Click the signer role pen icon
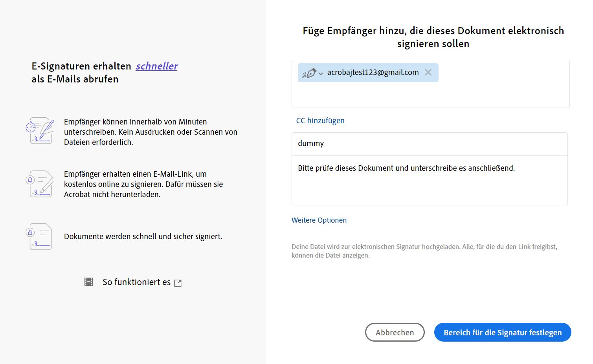 (x=310, y=73)
